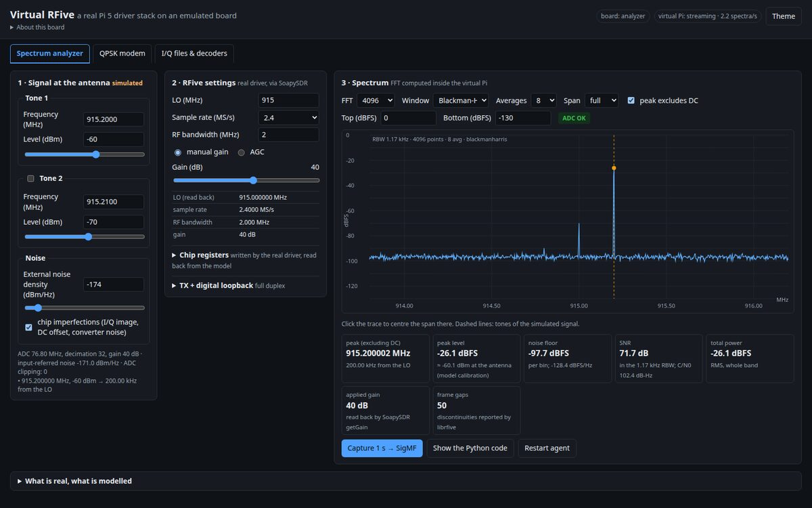The height and width of the screenshot is (508, 812).
Task: Adjust the Gain (dB) slider
Action: pos(246,180)
